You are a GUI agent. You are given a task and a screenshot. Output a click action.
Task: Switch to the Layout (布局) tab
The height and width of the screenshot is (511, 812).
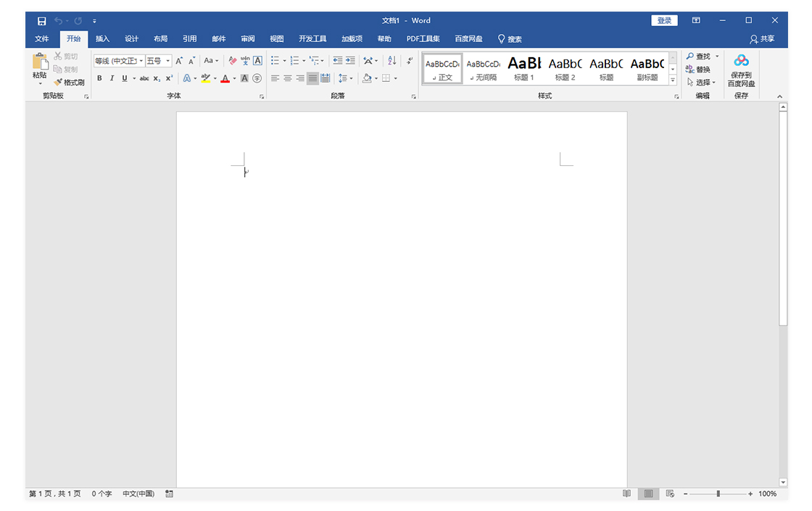[160, 39]
